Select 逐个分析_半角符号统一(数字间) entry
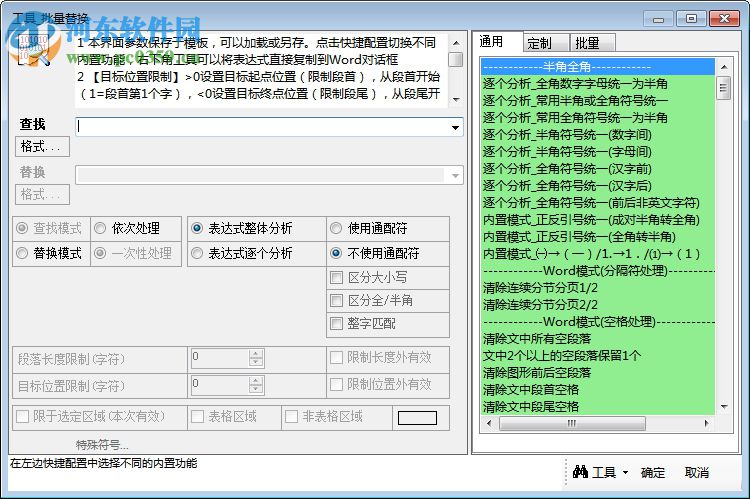 pyautogui.click(x=598, y=134)
